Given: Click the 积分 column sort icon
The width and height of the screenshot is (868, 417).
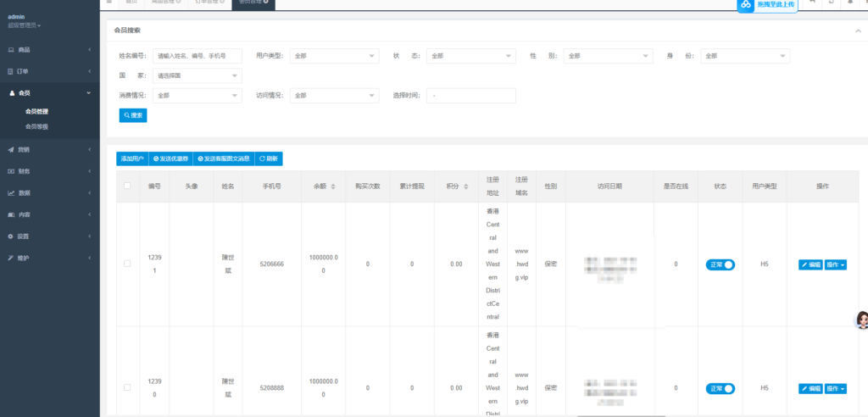Looking at the screenshot, I should pyautogui.click(x=465, y=186).
